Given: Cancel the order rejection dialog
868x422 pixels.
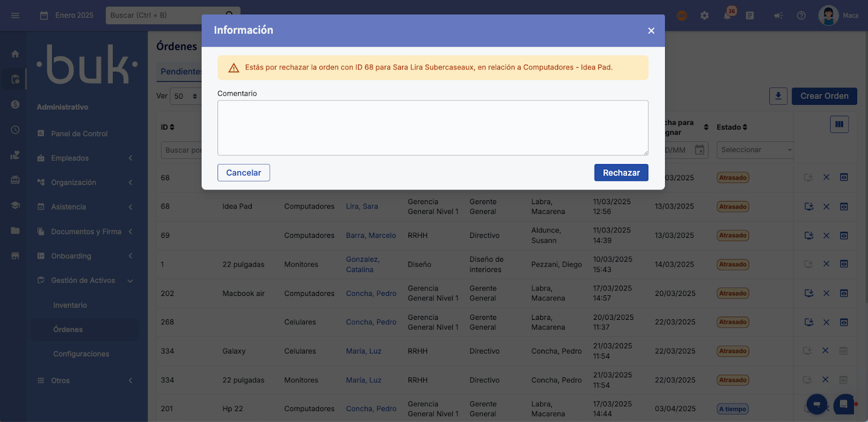Looking at the screenshot, I should point(244,173).
